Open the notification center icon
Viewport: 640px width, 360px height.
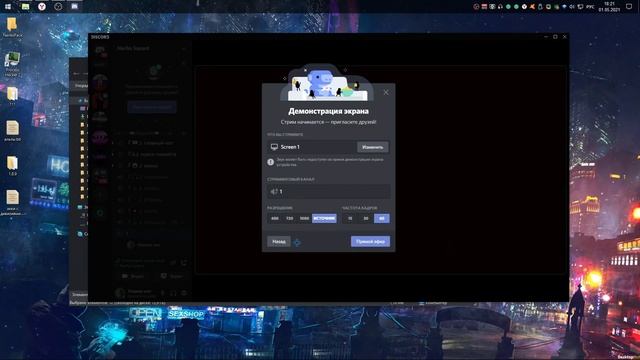click(629, 7)
